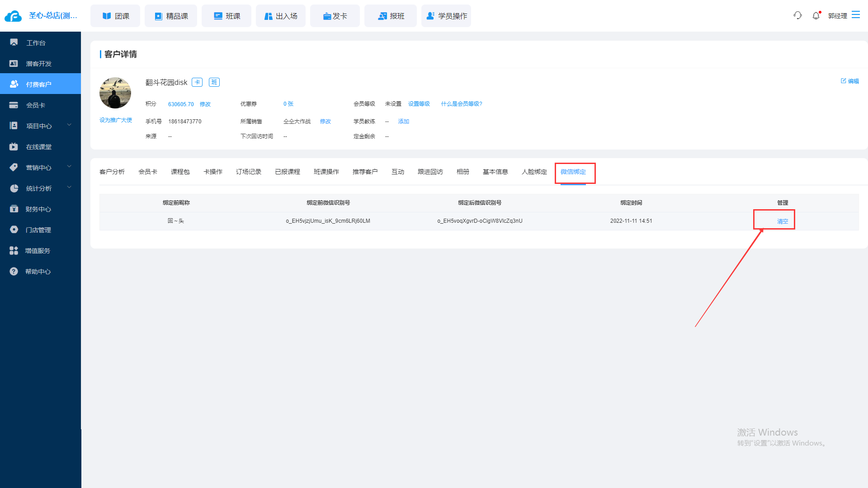Go to 财务中心 in the sidebar

point(40,209)
